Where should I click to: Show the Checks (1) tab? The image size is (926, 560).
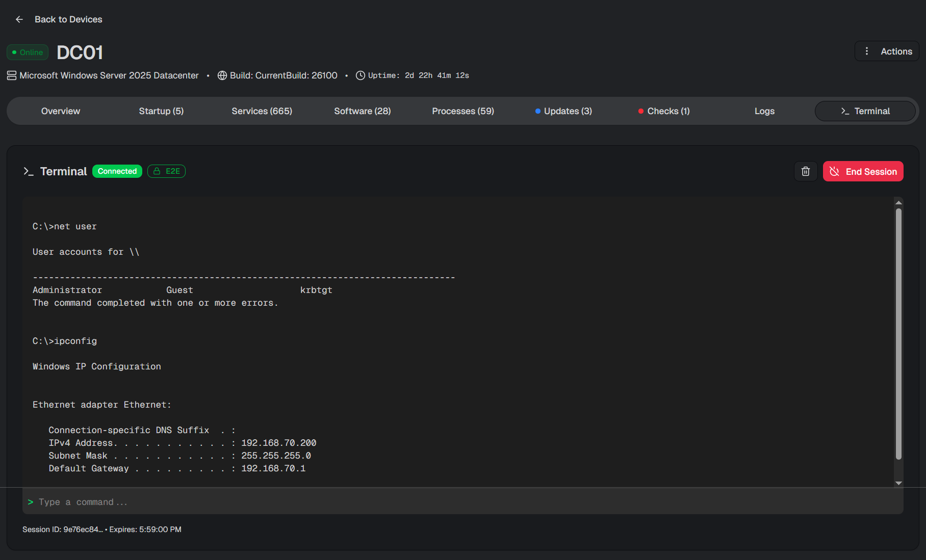pos(664,111)
